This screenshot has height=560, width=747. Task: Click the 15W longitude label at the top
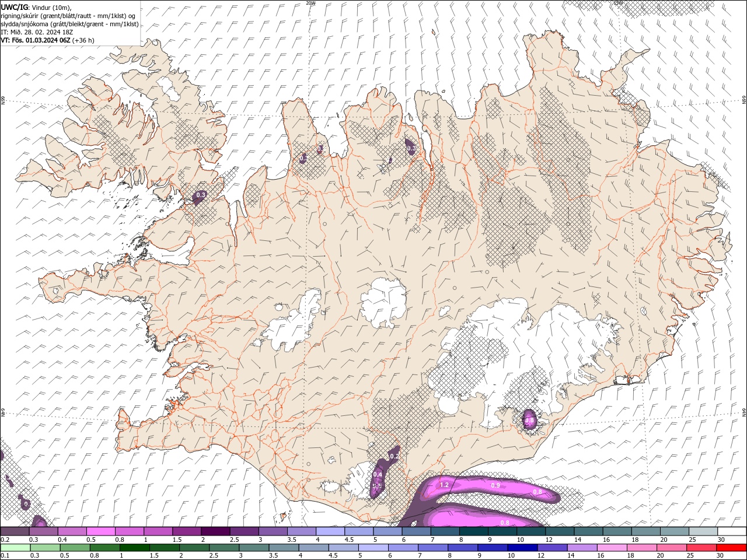click(617, 3)
